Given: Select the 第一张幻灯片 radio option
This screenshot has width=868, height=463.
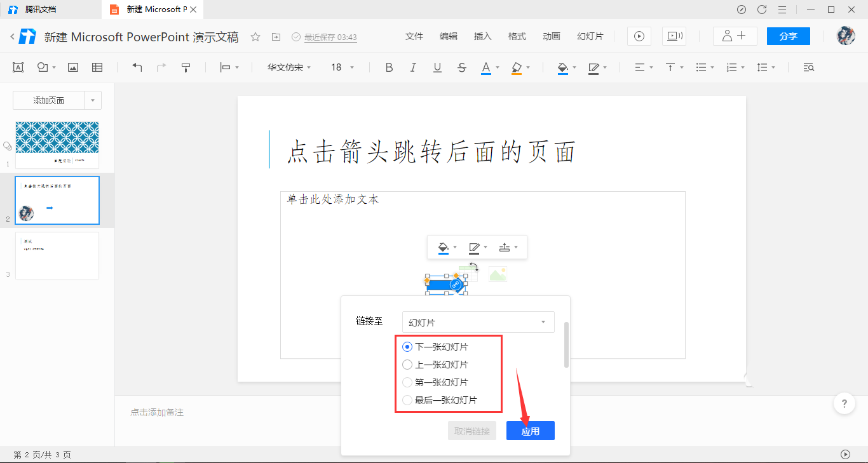Looking at the screenshot, I should (407, 382).
